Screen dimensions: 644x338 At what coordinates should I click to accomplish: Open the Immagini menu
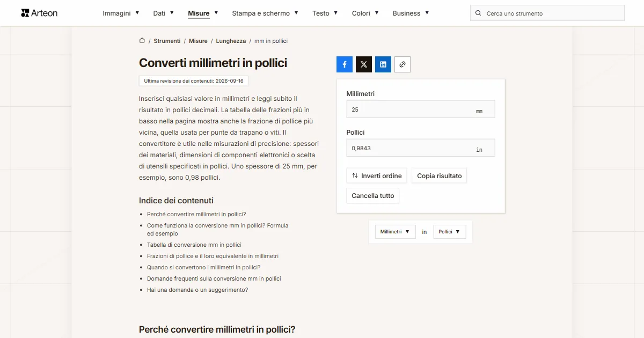coord(121,13)
